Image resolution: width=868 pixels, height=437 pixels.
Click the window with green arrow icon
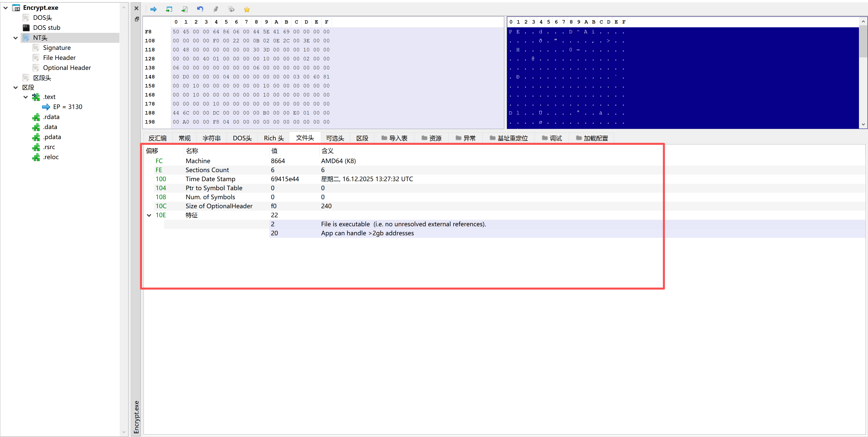(169, 9)
